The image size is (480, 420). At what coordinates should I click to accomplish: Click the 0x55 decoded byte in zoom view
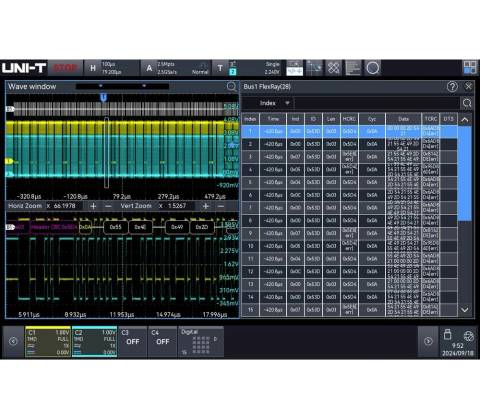coord(115,227)
